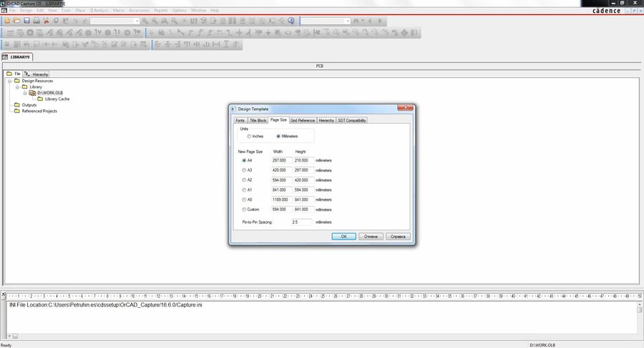Viewport: 644px width, 348px height.
Task: Click the Справка help button
Action: click(x=398, y=237)
